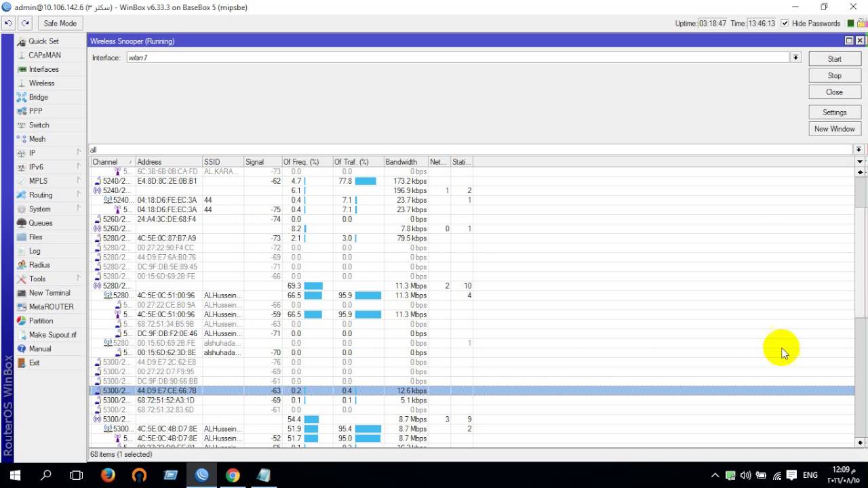Open the Partition menu
The width and height of the screenshot is (868, 488).
point(41,321)
